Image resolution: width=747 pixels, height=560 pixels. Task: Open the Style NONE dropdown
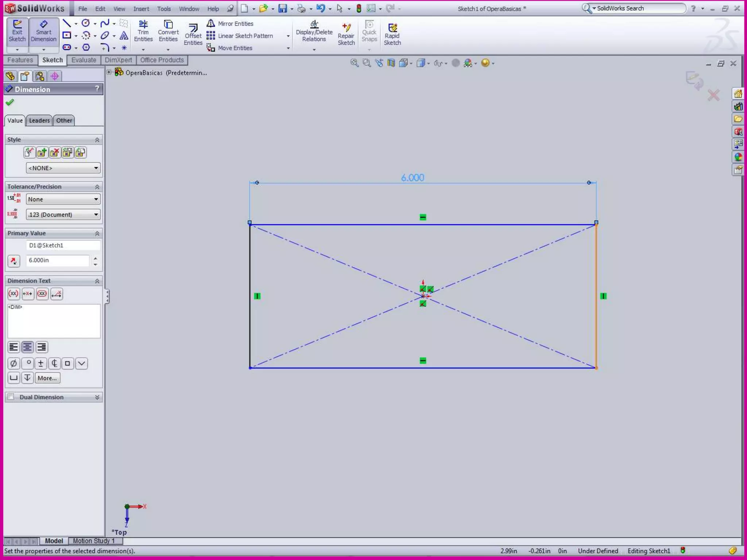63,168
